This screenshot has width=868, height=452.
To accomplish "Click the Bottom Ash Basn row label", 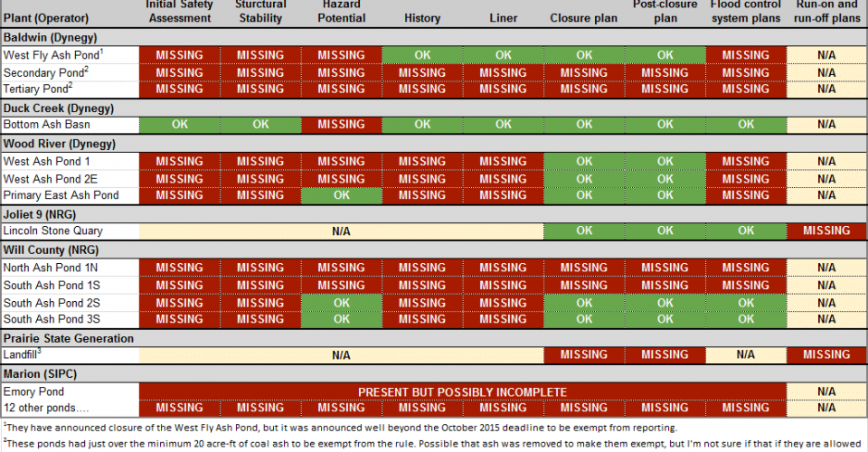I will pyautogui.click(x=46, y=125).
